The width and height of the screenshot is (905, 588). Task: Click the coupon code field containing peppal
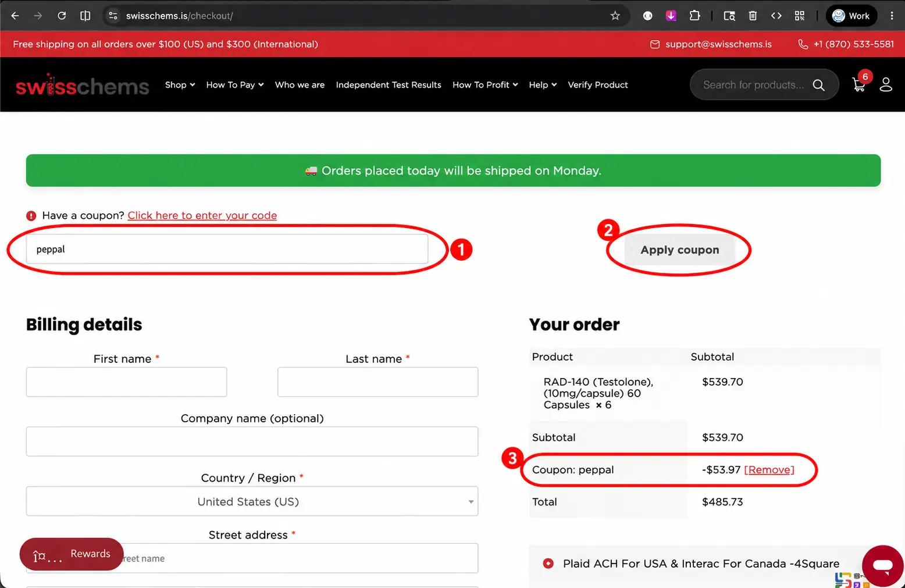(227, 250)
